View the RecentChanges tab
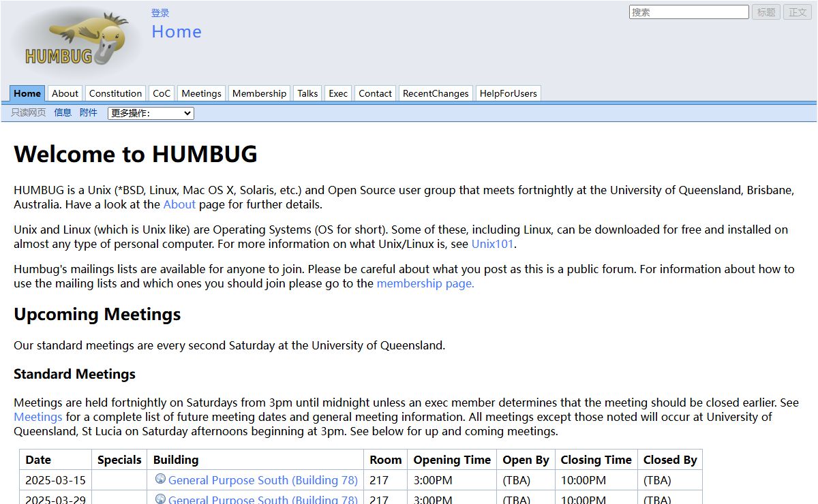 (436, 93)
